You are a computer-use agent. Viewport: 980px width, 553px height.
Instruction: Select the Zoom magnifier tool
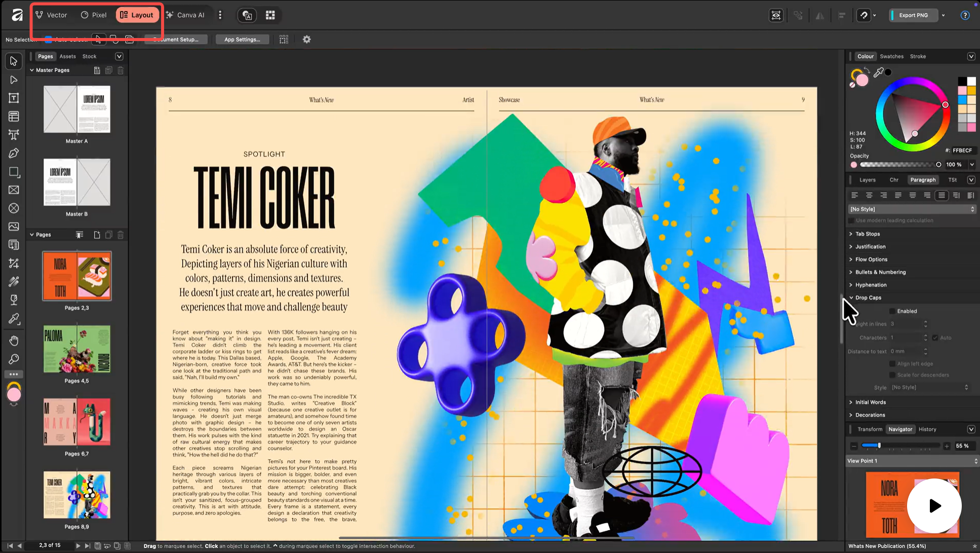click(x=14, y=359)
